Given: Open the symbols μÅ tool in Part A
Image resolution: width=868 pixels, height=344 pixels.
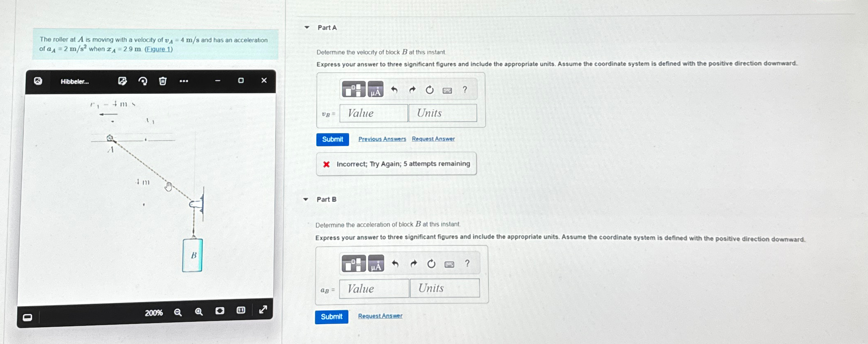Looking at the screenshot, I should (375, 90).
